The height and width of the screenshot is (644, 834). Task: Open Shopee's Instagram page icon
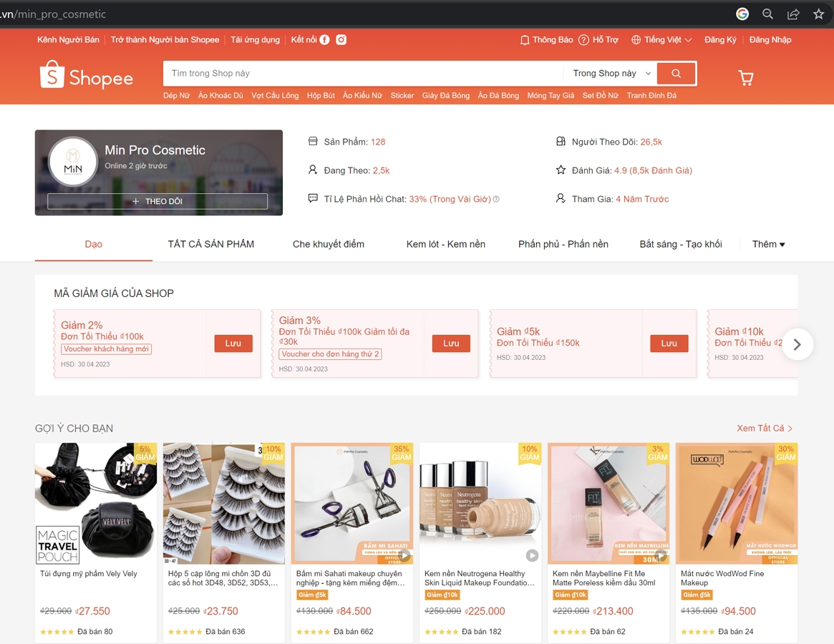tap(341, 40)
